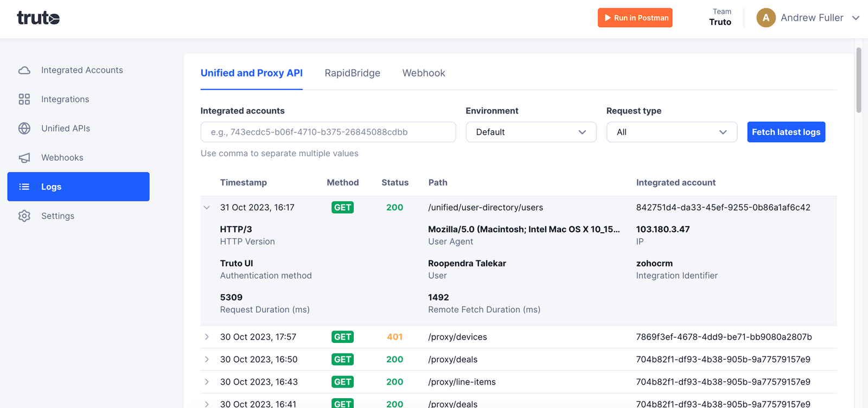Open the Request type dropdown

click(672, 132)
